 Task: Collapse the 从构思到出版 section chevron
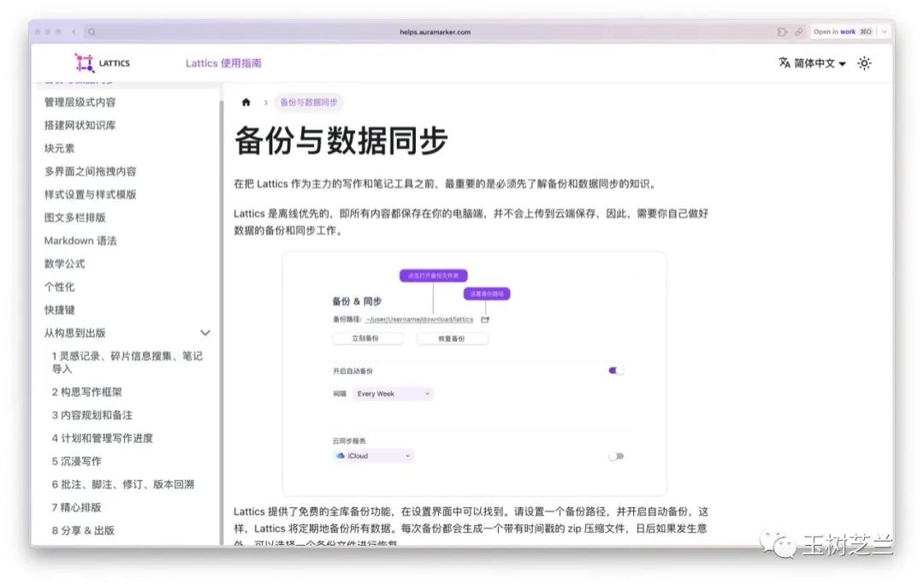(205, 333)
